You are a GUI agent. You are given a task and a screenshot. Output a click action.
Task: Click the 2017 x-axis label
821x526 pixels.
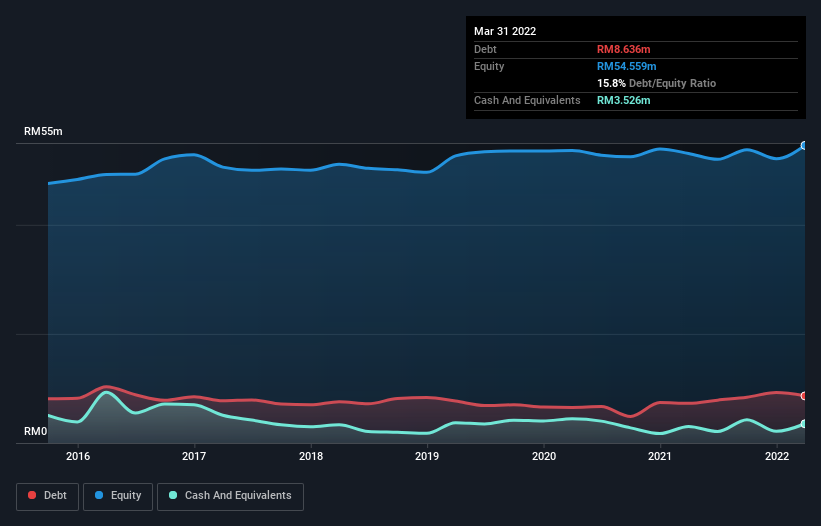point(194,456)
